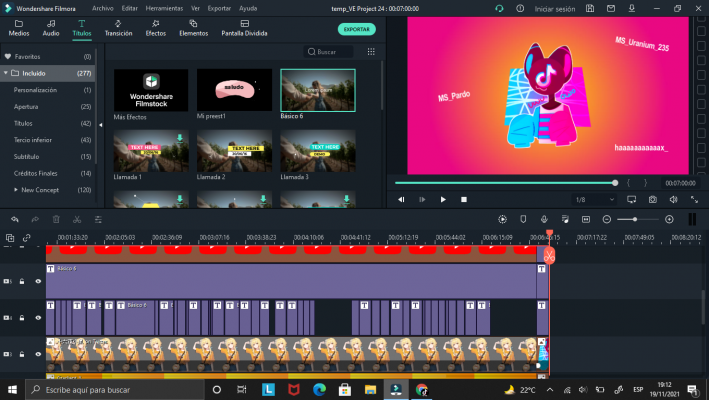Viewport: 709px width, 400px height.
Task: Collapse the Incluido folder
Action: [x=6, y=73]
